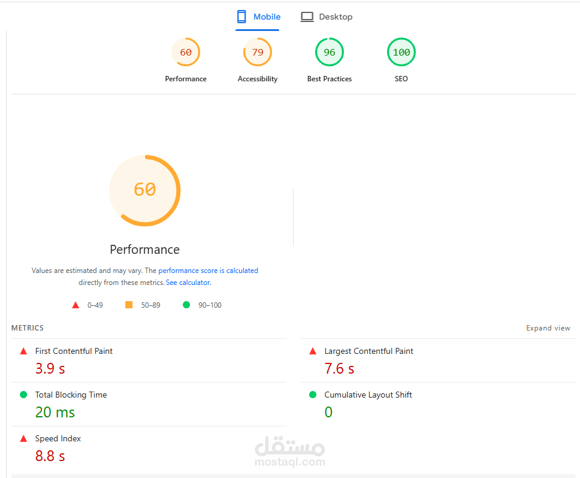
Task: Click the Mobile phone icon
Action: tap(242, 17)
